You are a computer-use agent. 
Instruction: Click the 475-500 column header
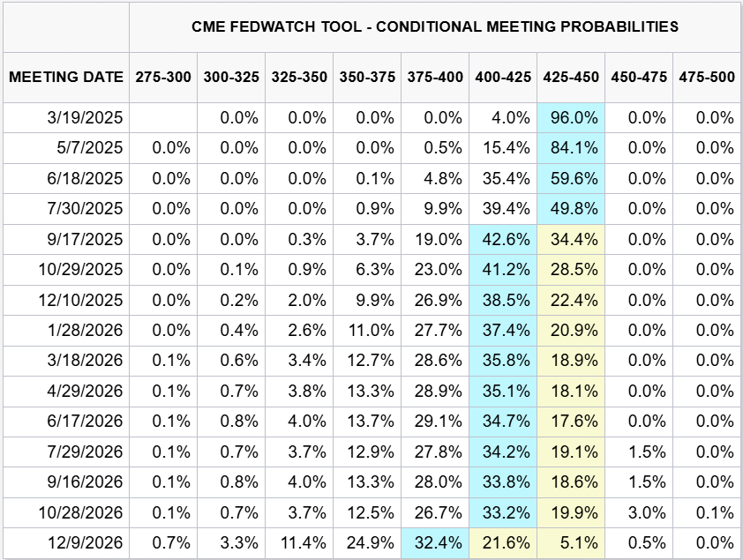(x=707, y=77)
